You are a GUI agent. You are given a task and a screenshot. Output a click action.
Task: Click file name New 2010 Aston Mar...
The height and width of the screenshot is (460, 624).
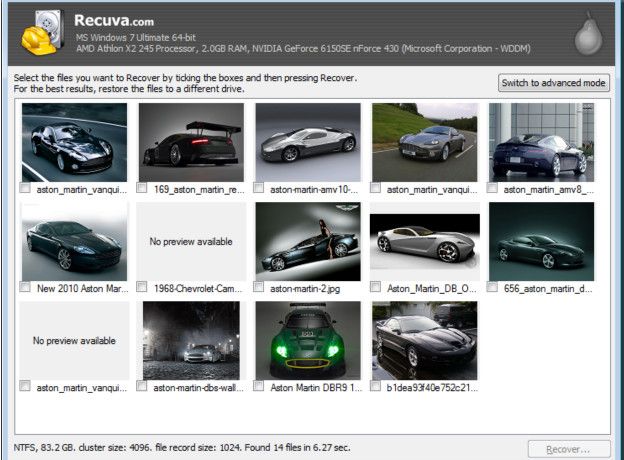(82, 288)
